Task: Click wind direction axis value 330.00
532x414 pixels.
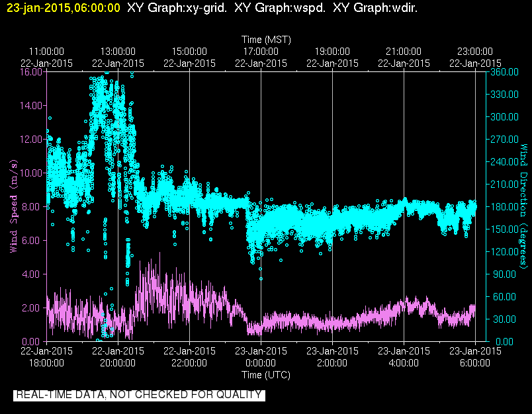Action: [x=504, y=95]
